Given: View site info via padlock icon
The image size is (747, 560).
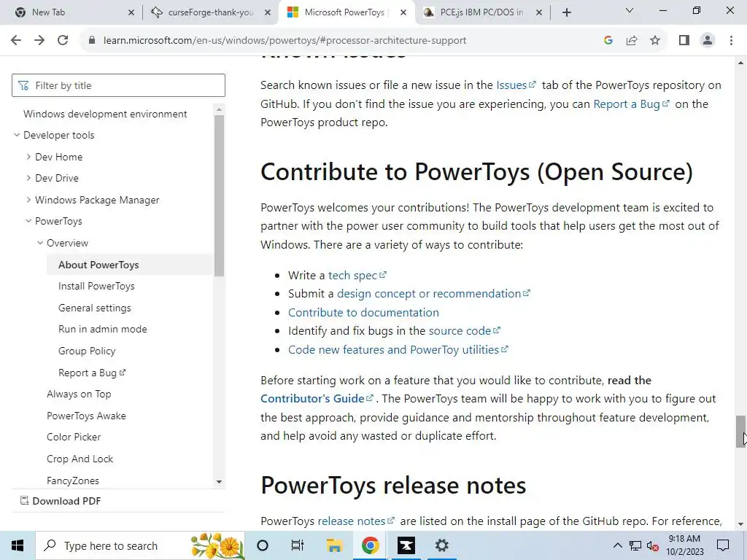Looking at the screenshot, I should [x=92, y=41].
